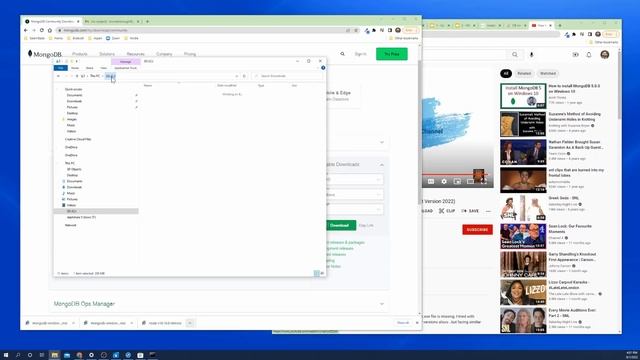Click Show all in Chrome downloads bar
The width and height of the screenshot is (640, 360).
click(403, 323)
